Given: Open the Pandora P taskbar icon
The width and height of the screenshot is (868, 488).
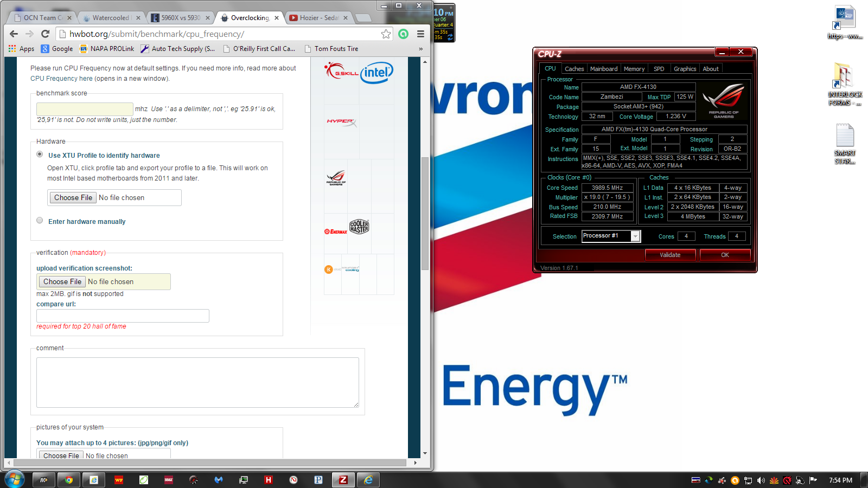Looking at the screenshot, I should click(x=318, y=480).
